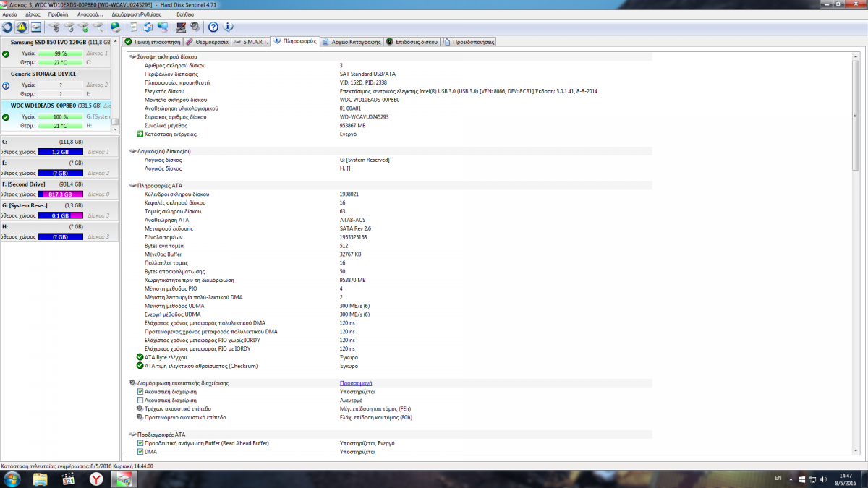This screenshot has height=488, width=868.
Task: Switch to S.M.A.R.T. tab
Action: pyautogui.click(x=250, y=42)
